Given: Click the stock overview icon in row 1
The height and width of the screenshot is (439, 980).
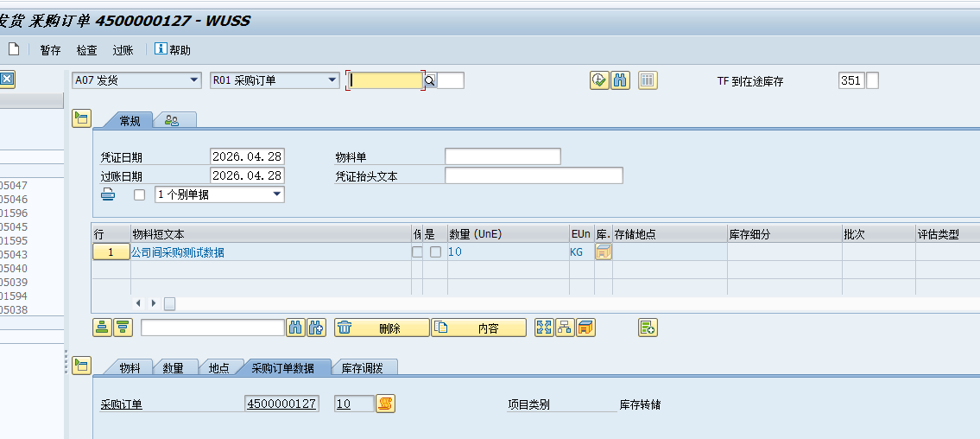Looking at the screenshot, I should pyautogui.click(x=604, y=252).
